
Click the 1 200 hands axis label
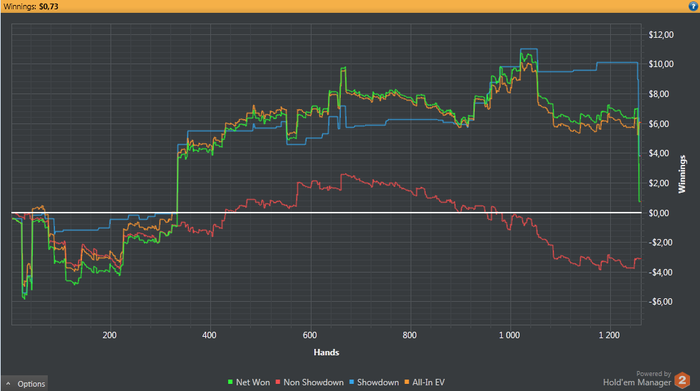pos(609,335)
